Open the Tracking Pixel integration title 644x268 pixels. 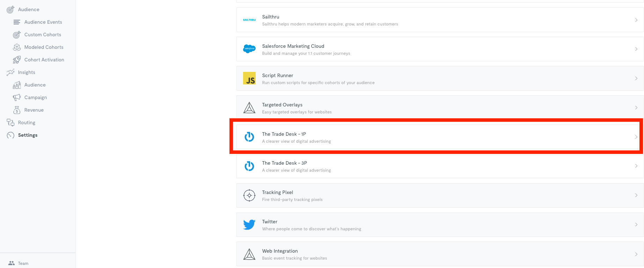pyautogui.click(x=278, y=192)
